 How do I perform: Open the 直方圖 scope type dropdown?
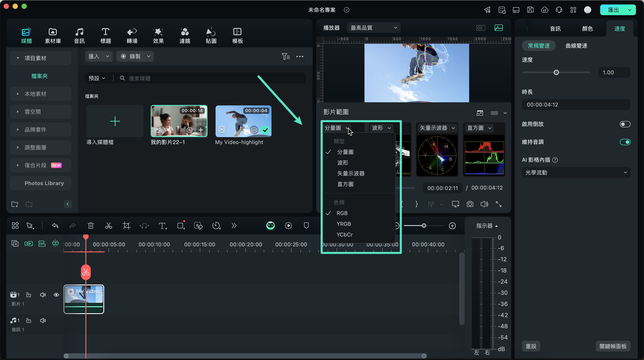tap(479, 128)
